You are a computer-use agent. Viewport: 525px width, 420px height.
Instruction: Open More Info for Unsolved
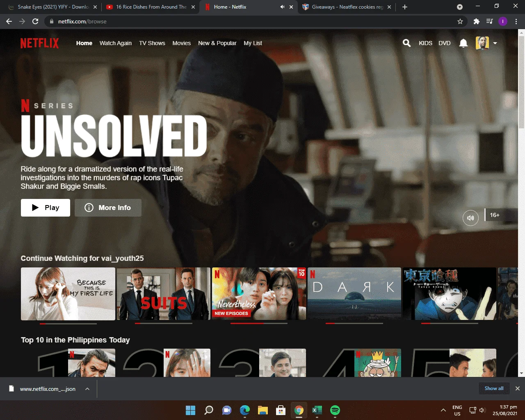click(108, 208)
